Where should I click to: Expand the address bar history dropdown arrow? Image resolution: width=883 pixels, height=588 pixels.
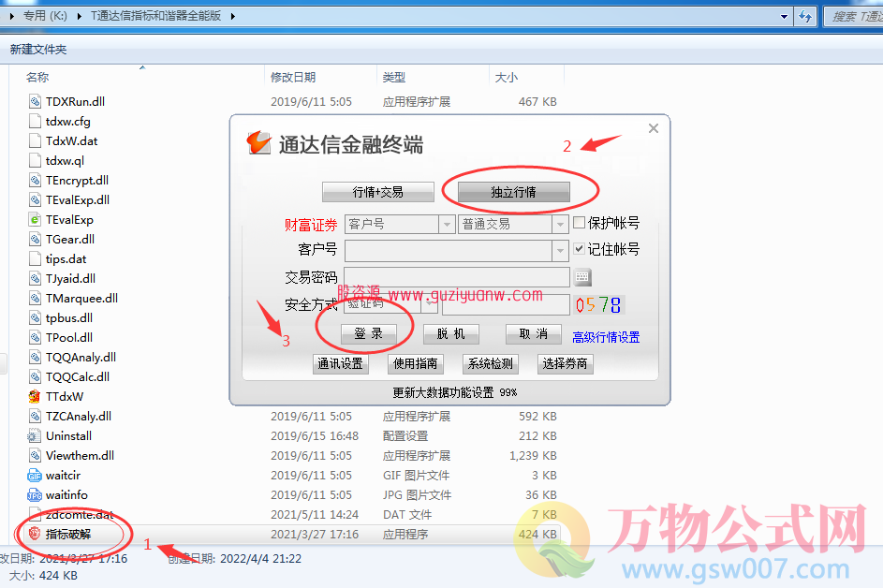(x=784, y=16)
